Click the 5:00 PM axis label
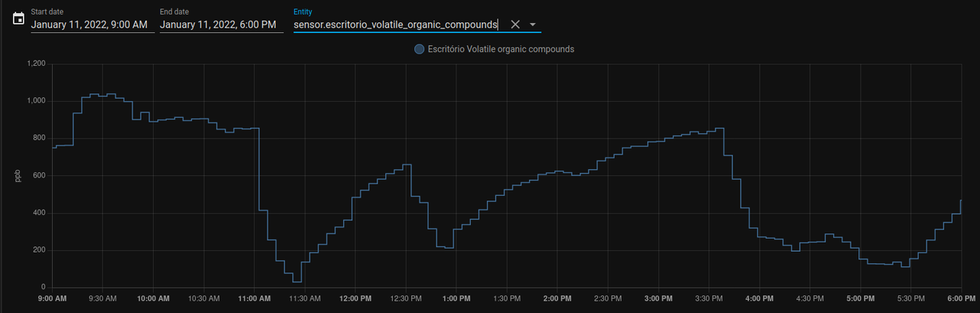The width and height of the screenshot is (980, 313). pos(860,298)
